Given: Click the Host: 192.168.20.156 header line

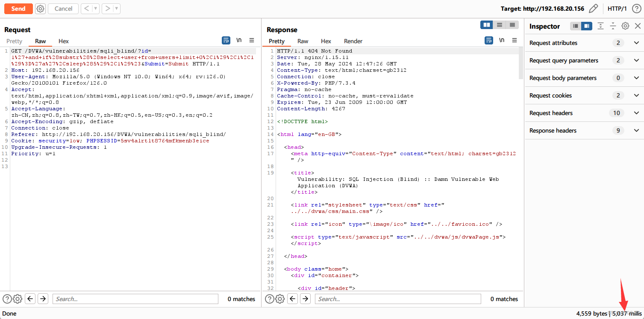Looking at the screenshot, I should (45, 70).
